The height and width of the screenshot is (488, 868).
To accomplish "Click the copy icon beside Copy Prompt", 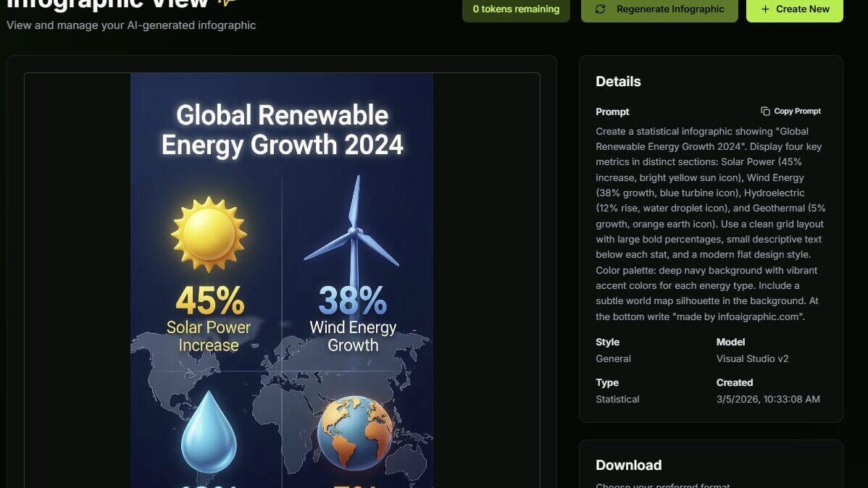I will [765, 112].
